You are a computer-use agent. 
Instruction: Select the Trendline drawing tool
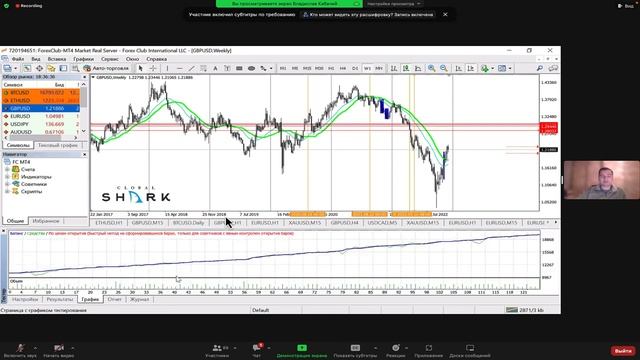(191, 68)
